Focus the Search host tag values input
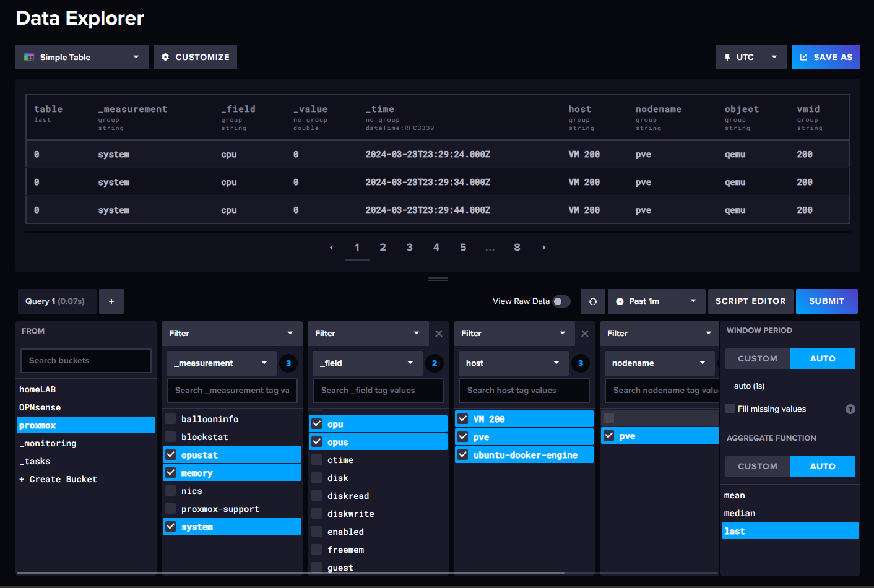The image size is (874, 588). [x=524, y=391]
